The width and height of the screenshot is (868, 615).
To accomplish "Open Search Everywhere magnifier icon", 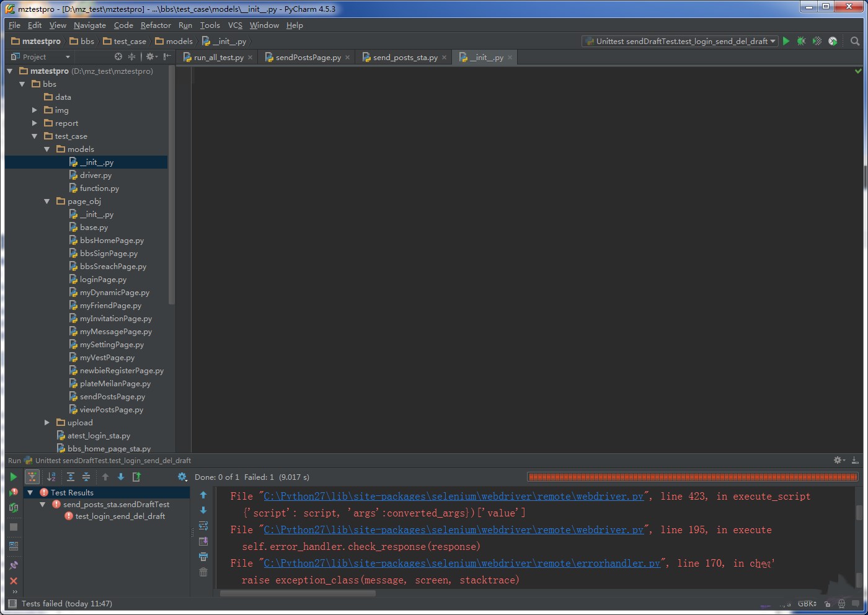I will [x=855, y=41].
